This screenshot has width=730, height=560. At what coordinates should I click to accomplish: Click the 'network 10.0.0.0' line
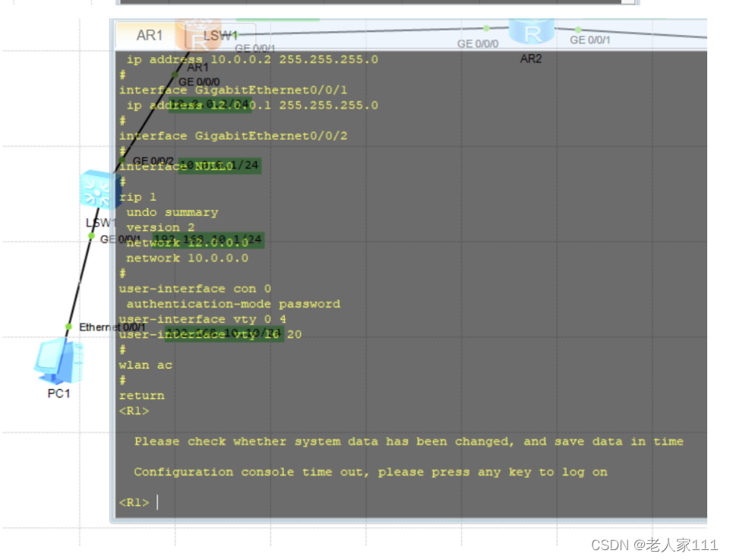coord(187,258)
